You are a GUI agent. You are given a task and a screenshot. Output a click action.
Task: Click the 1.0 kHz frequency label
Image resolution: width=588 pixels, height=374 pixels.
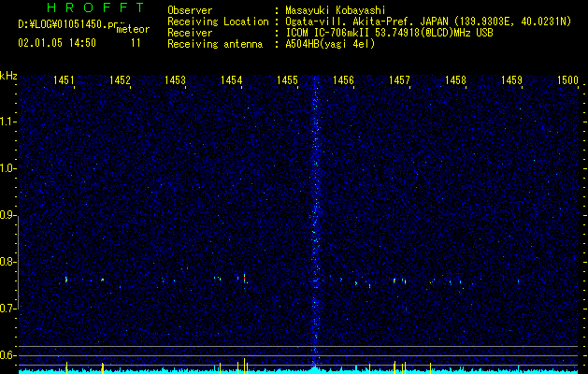(8, 168)
